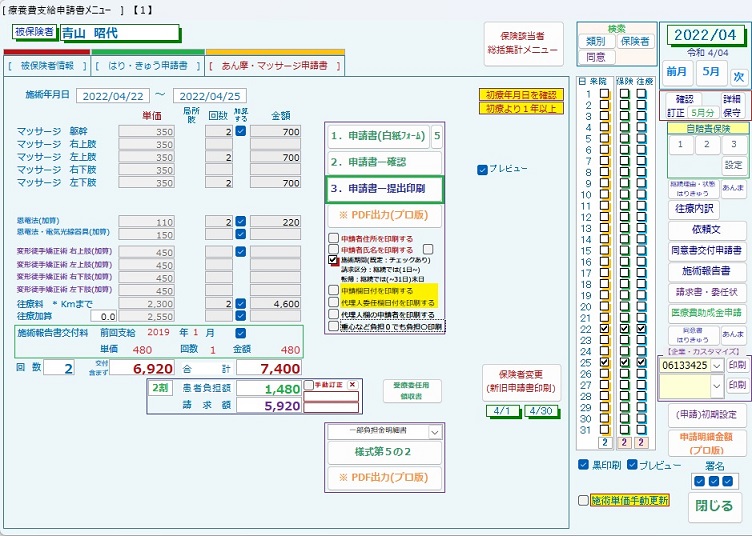Click 保険者変更(新旧申請書印刷)
Viewport: 752px width, 536px height.
(x=521, y=382)
